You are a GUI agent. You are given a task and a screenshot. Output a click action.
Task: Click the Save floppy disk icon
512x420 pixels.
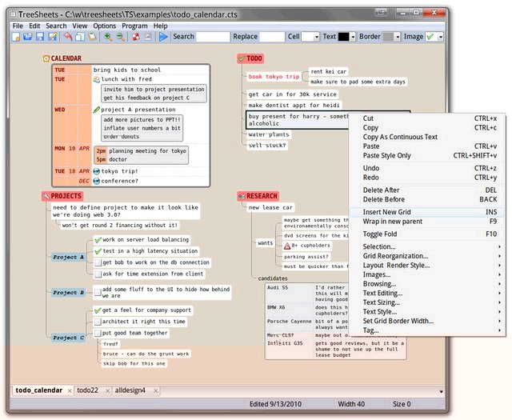(x=40, y=37)
